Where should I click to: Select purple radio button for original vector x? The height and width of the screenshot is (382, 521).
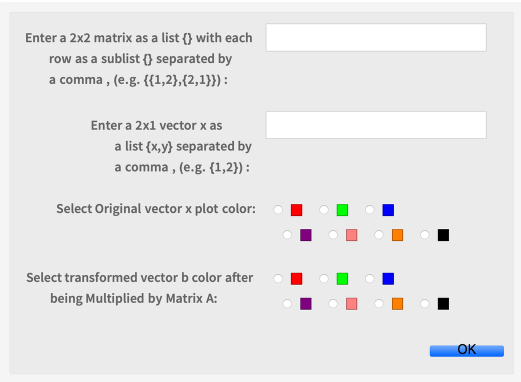(x=287, y=235)
